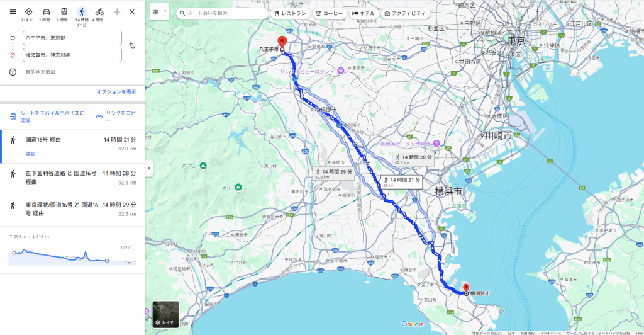Screen dimensions: 644x335
Task: Click 詳細 link for 国道16号 route
Action: click(30, 154)
